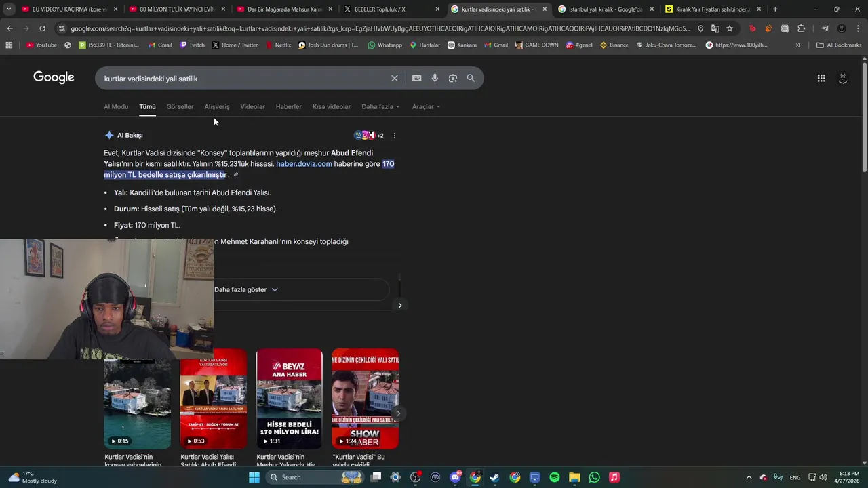This screenshot has width=868, height=488.
Task: Open the Settings gear in the taskbar
Action: 395,477
